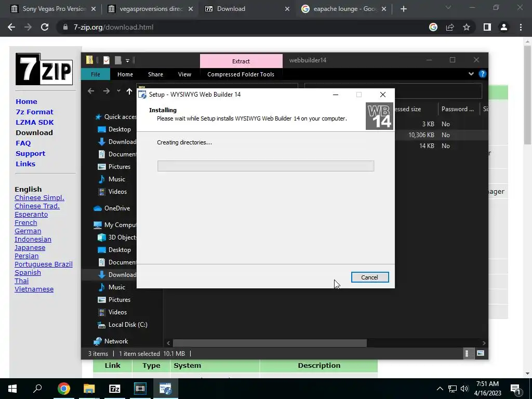Image resolution: width=532 pixels, height=399 pixels.
Task: Open Chrome three-dot menu
Action: click(x=521, y=27)
